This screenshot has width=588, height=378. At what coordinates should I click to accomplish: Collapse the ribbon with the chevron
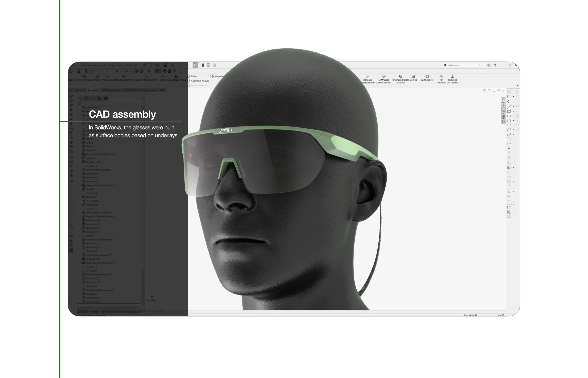(518, 86)
